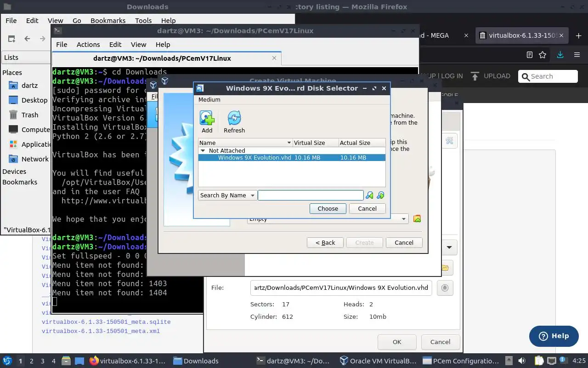Open the dropdown arrow in PCem configuration dialog

click(449, 247)
